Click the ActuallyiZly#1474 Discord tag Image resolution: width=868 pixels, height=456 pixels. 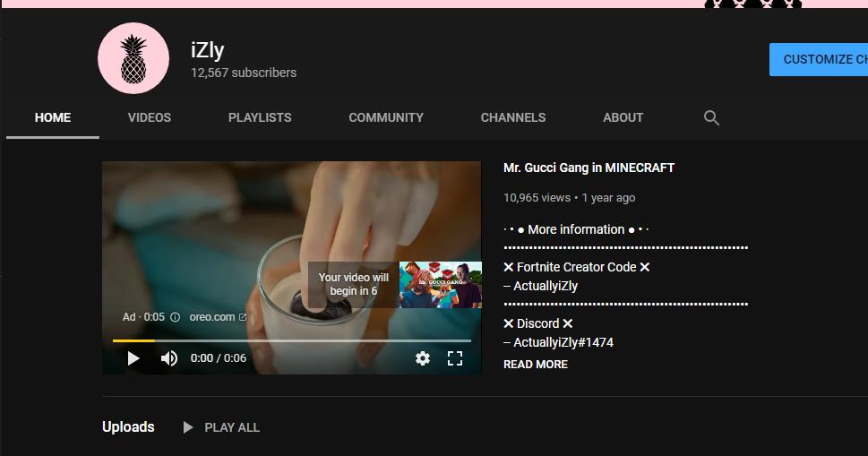pyautogui.click(x=563, y=342)
